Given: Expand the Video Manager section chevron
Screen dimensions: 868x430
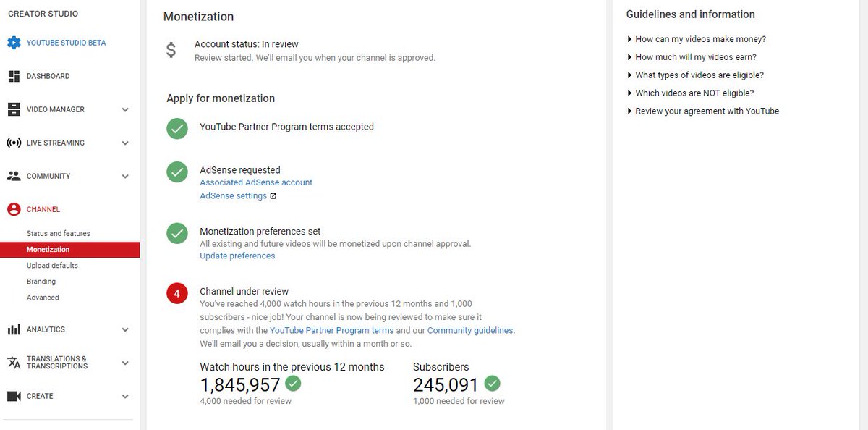Looking at the screenshot, I should [125, 110].
